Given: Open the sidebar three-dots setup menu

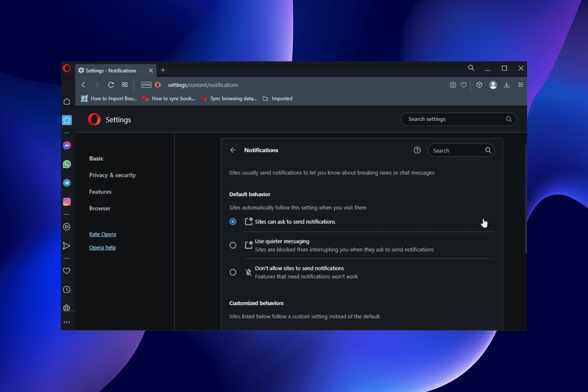Looking at the screenshot, I should click(x=67, y=322).
